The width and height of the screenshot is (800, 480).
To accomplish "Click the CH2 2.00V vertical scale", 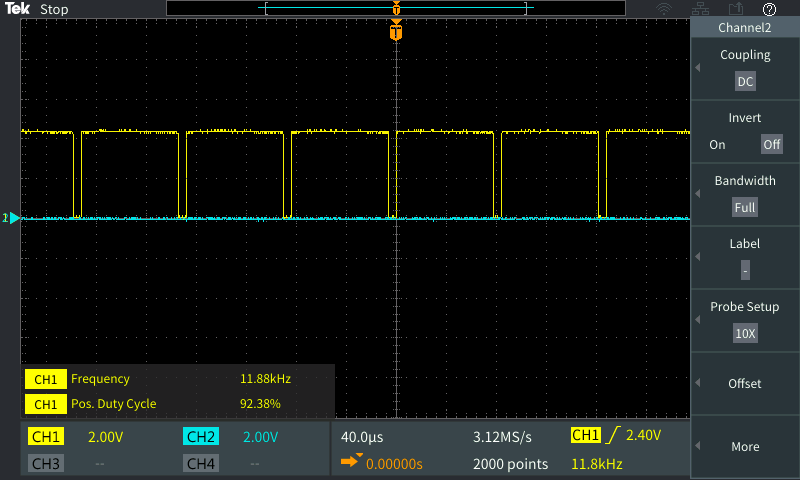I will pos(260,437).
